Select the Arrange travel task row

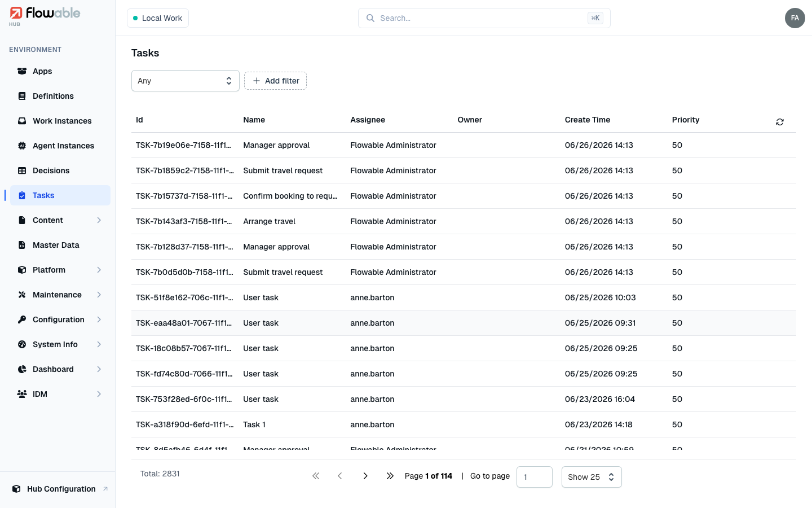[464, 221]
